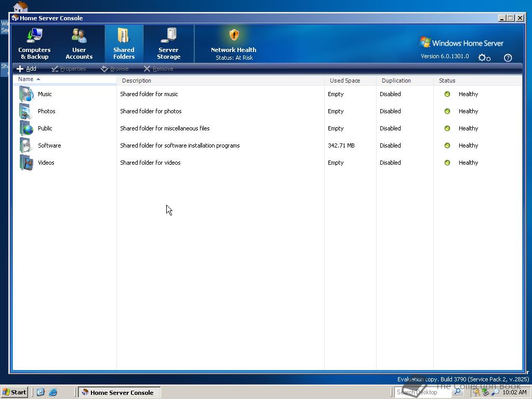532x399 pixels.
Task: Launch Internet Explorer from quick launch
Action: tap(53, 392)
